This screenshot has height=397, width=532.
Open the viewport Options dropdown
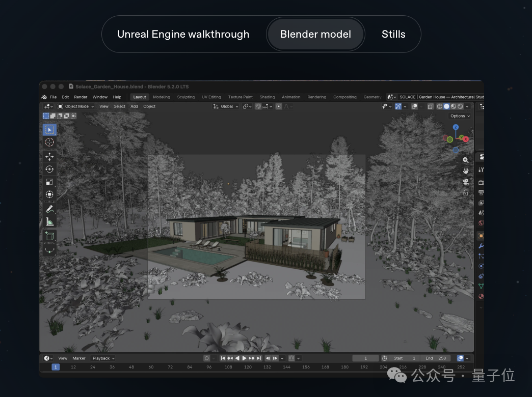pyautogui.click(x=460, y=116)
